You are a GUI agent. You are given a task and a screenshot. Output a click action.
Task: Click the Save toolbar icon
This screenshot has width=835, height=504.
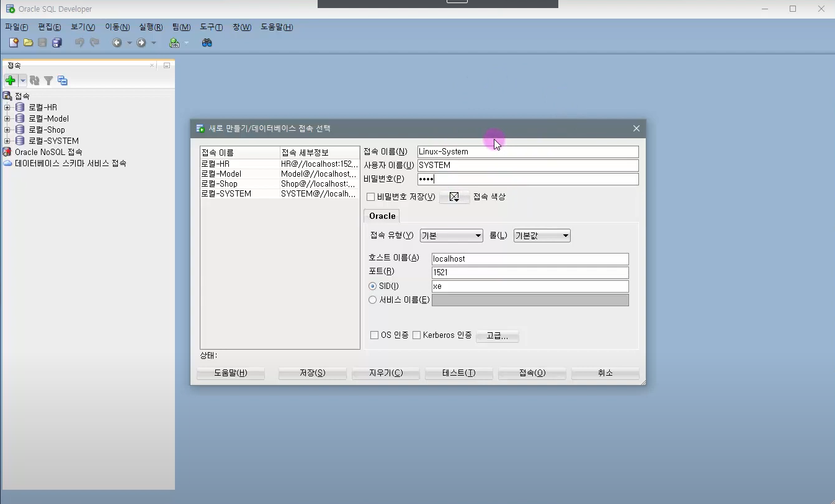(42, 43)
